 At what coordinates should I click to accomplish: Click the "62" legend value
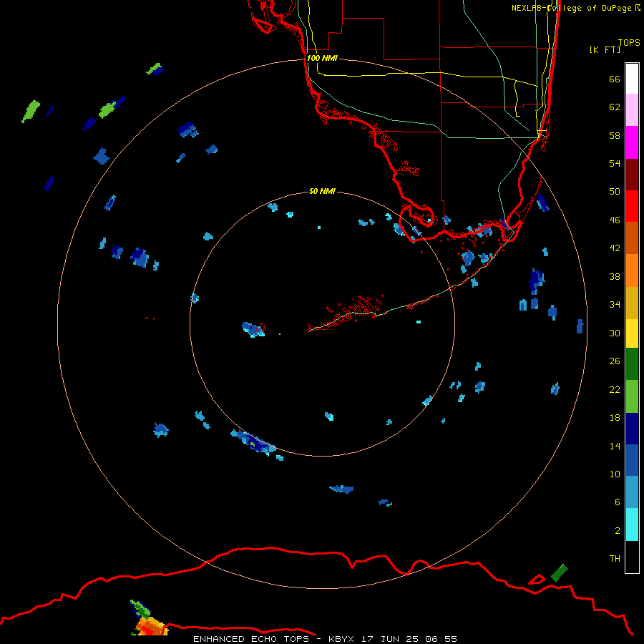click(x=615, y=107)
